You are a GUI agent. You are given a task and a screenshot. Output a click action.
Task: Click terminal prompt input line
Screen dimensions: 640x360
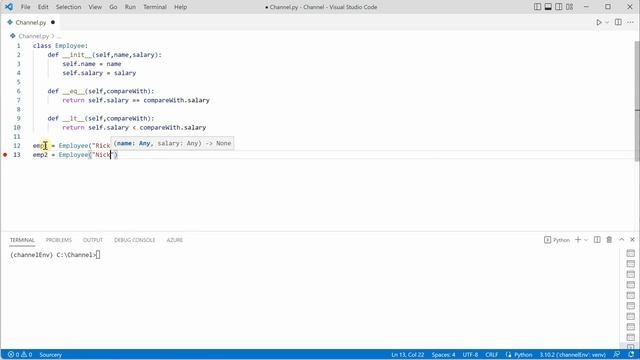(x=55, y=255)
